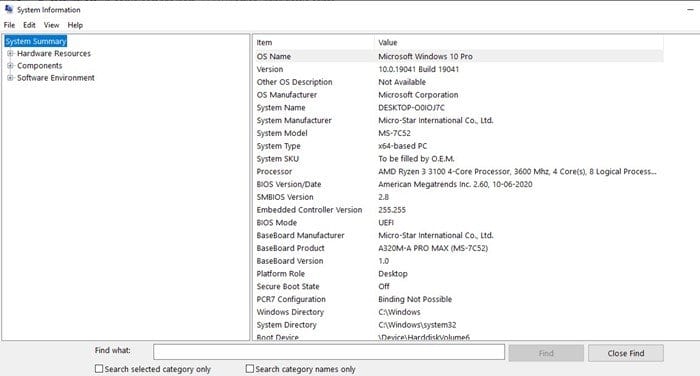700x376 pixels.
Task: Select the Windows Directory row
Action: [458, 312]
